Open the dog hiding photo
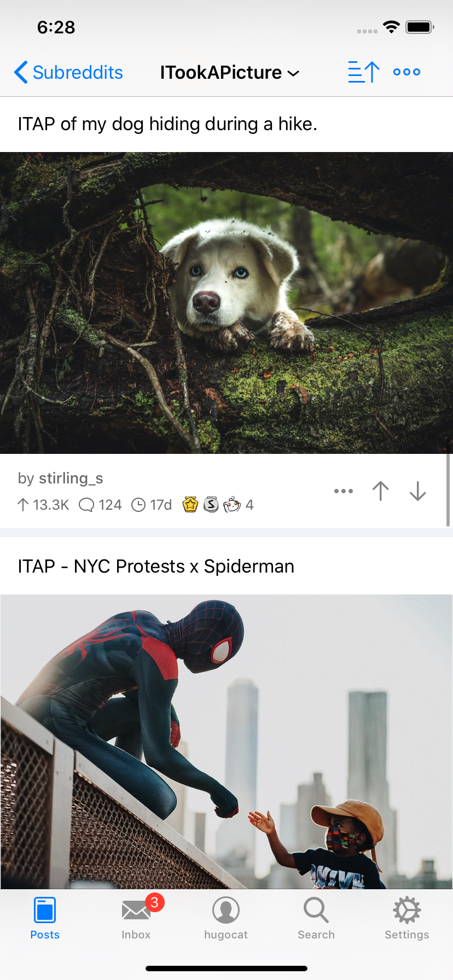 pos(226,303)
